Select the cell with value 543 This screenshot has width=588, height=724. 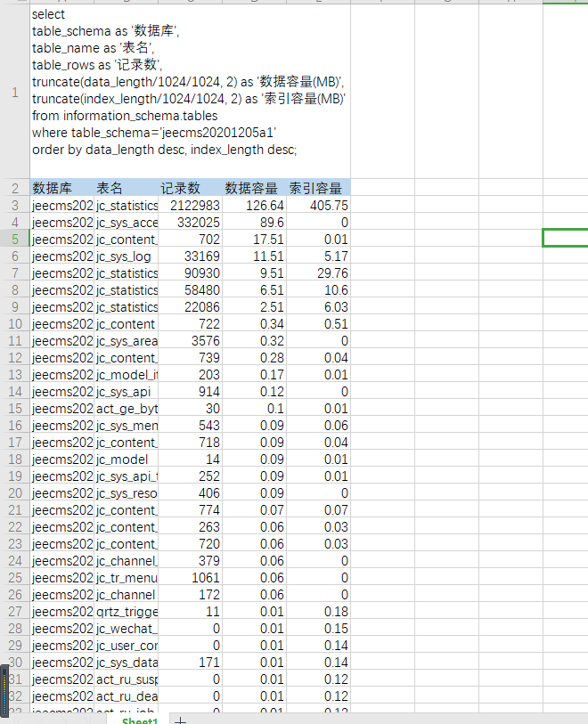pyautogui.click(x=191, y=425)
